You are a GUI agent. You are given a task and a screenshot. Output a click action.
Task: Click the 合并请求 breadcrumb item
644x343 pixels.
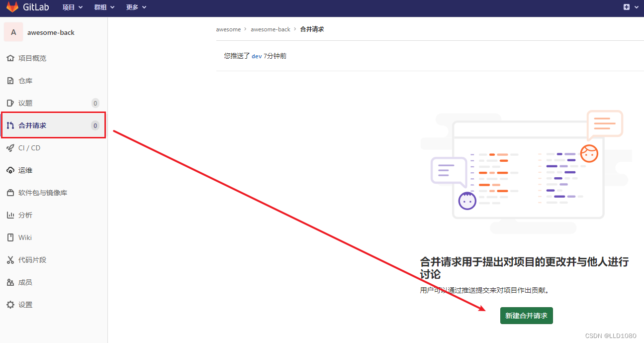click(x=312, y=29)
